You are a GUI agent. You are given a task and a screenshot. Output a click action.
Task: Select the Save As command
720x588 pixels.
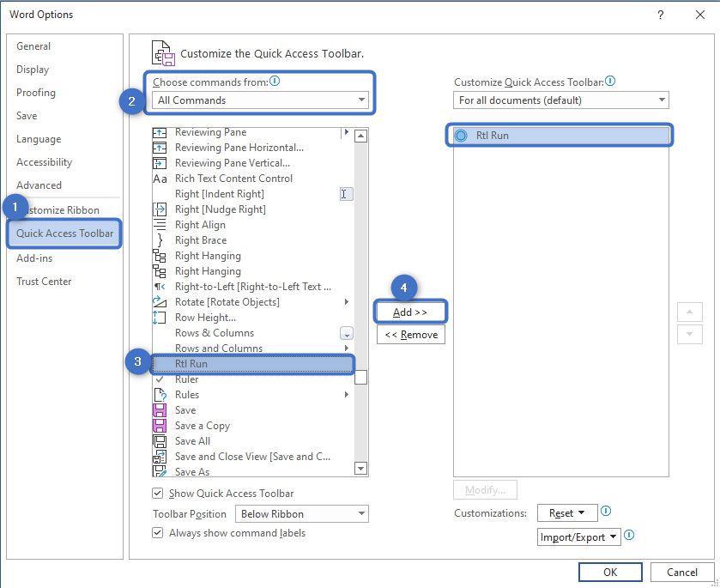pyautogui.click(x=253, y=472)
